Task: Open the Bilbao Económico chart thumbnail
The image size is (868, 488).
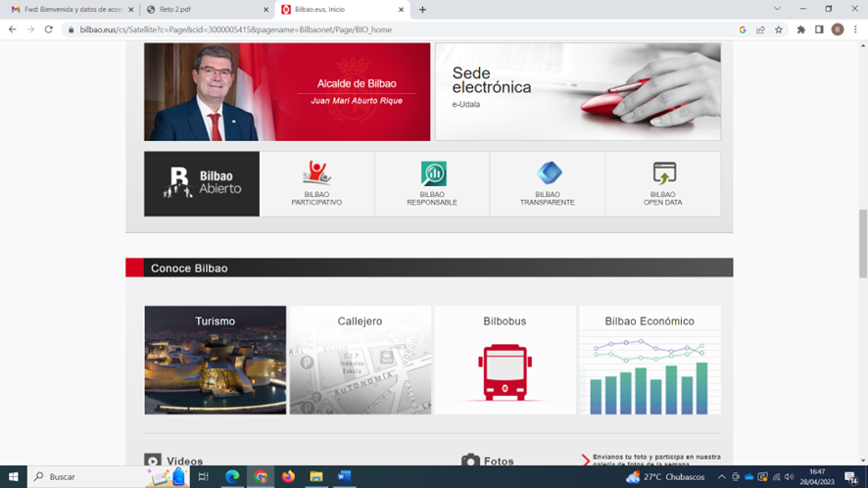Action: click(x=650, y=360)
